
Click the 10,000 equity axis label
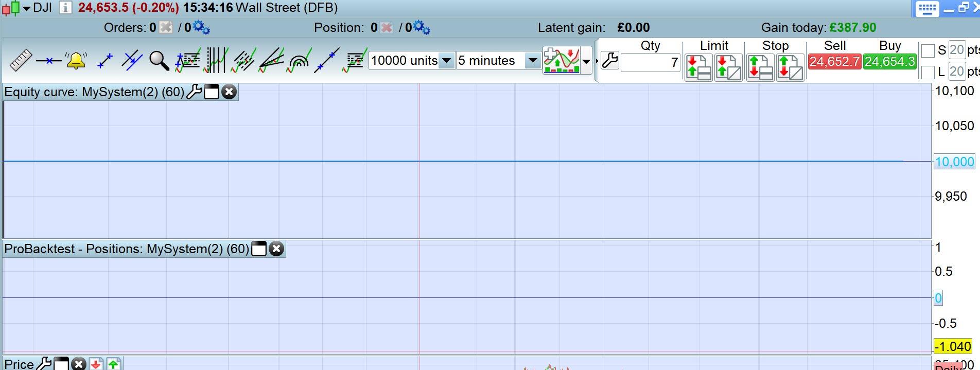point(954,162)
